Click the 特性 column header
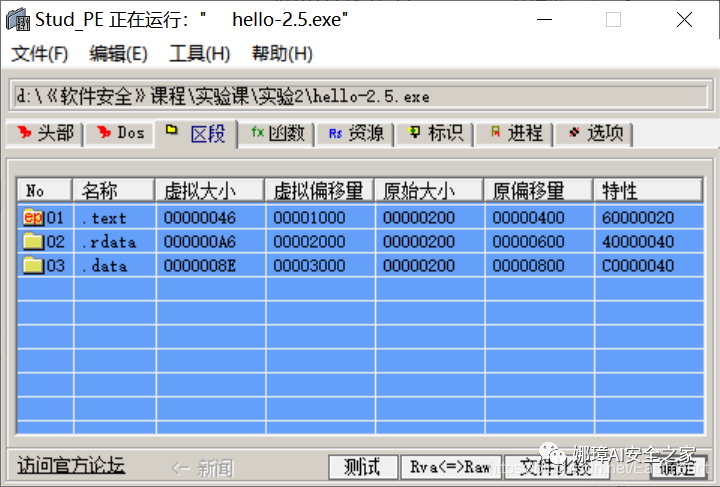 (648, 190)
